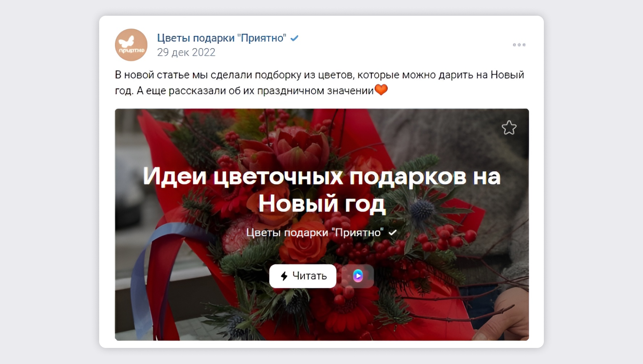Click the text line "год. А еще рассказали"
The width and height of the screenshot is (643, 364).
(x=244, y=91)
